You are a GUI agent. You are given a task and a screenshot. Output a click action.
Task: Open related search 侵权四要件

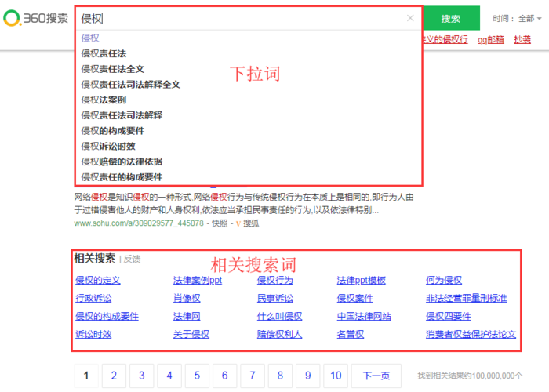pos(448,317)
